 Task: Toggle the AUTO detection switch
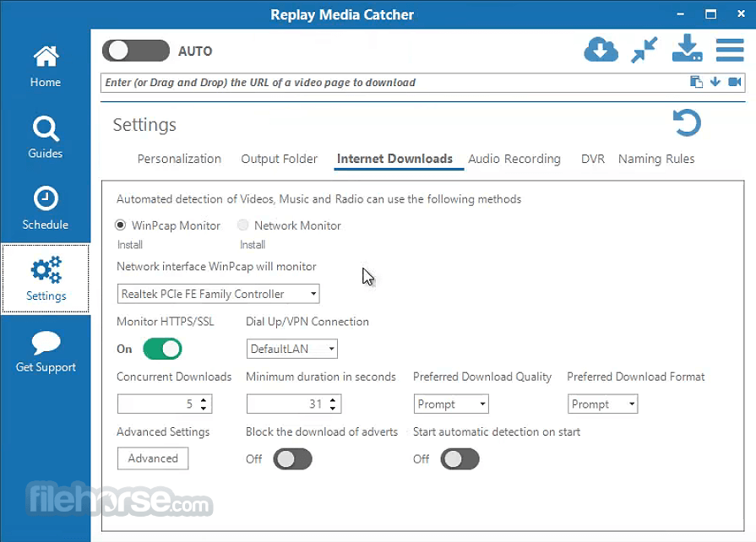[x=135, y=51]
